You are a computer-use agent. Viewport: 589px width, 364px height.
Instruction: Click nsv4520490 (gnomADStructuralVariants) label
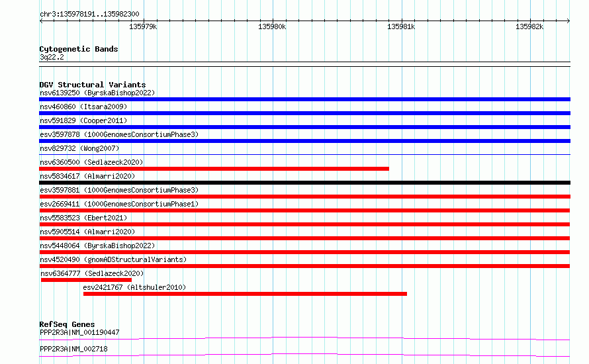113,259
